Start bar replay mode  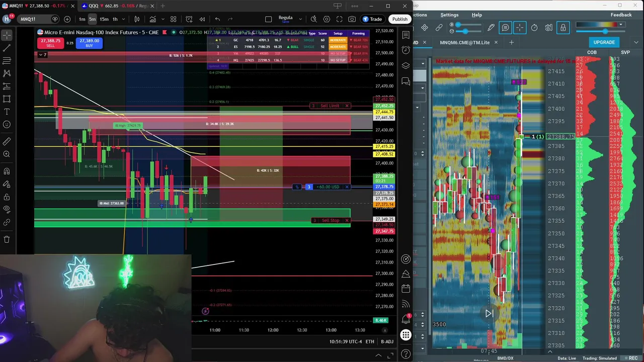[202, 19]
